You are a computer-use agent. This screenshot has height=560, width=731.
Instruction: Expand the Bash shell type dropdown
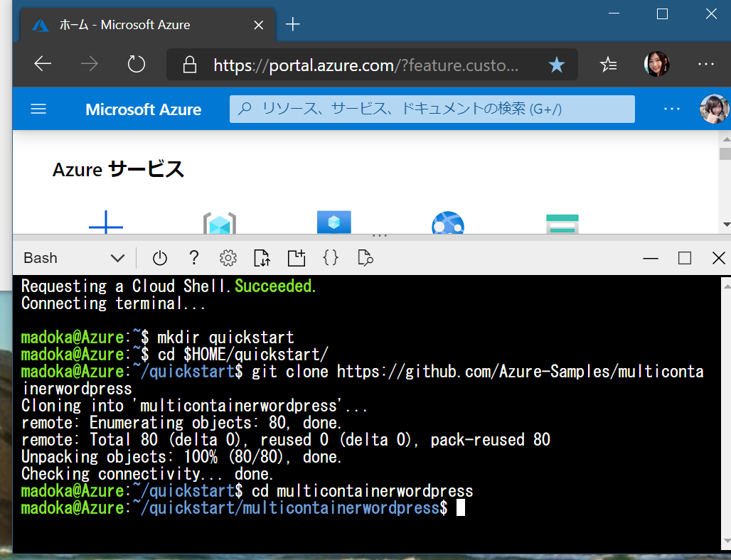[117, 258]
